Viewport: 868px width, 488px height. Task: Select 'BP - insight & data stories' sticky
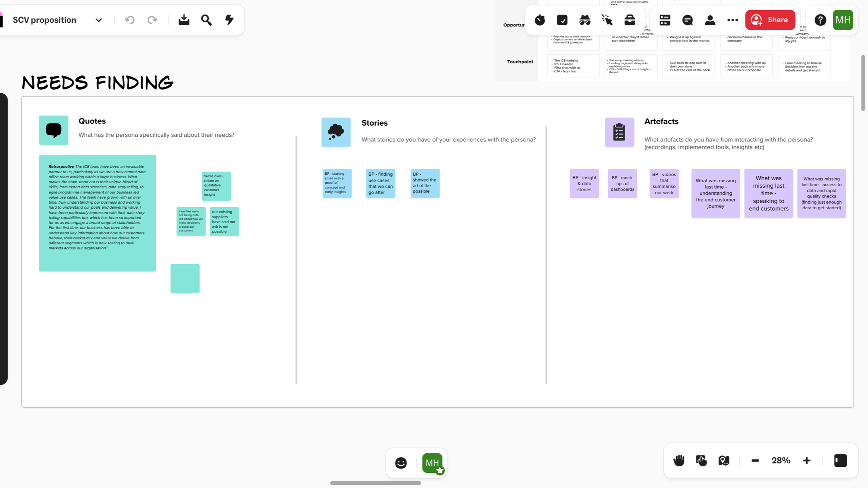coord(584,183)
